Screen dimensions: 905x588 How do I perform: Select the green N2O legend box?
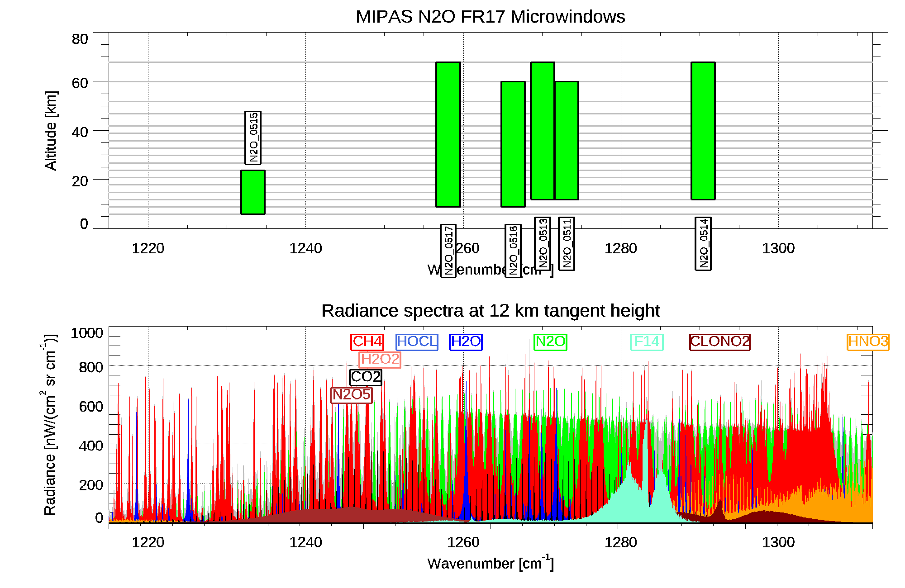pos(550,341)
